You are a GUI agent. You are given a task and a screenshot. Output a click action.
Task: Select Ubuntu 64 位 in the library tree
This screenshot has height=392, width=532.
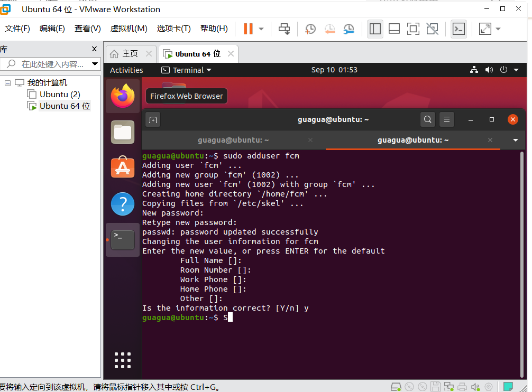(65, 106)
